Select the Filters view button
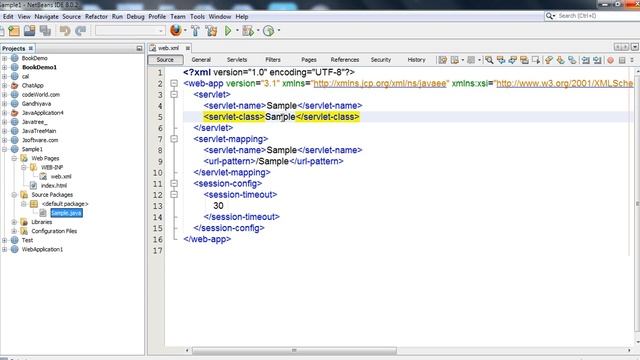Screen dimensions: 640x360 point(273,60)
